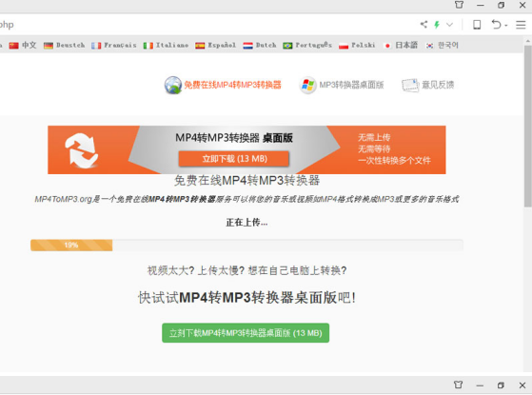Click banner title MP4转MP3转换器 桌面版
Image resolution: width=532 pixels, height=395 pixels.
click(234, 138)
